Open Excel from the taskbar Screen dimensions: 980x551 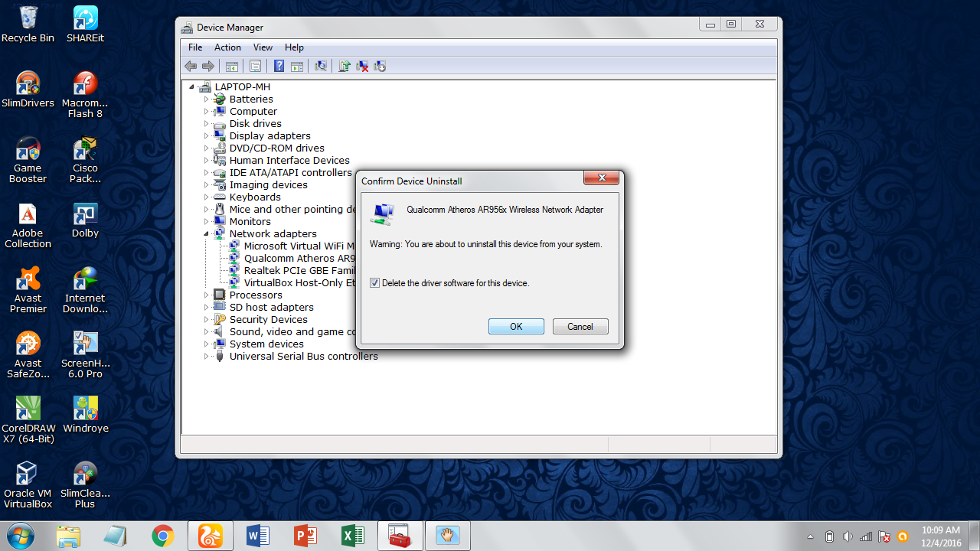pos(353,536)
